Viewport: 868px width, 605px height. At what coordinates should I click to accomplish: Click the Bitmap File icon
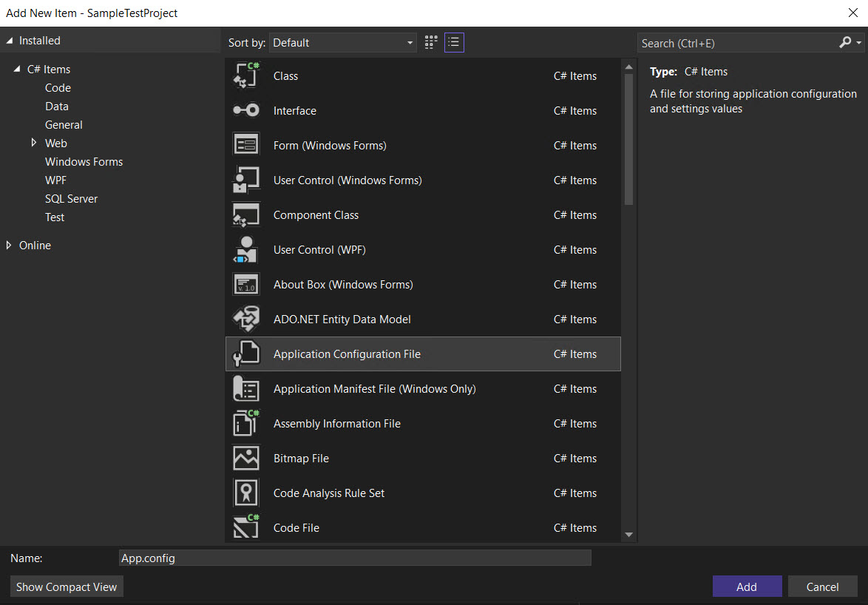(x=246, y=458)
